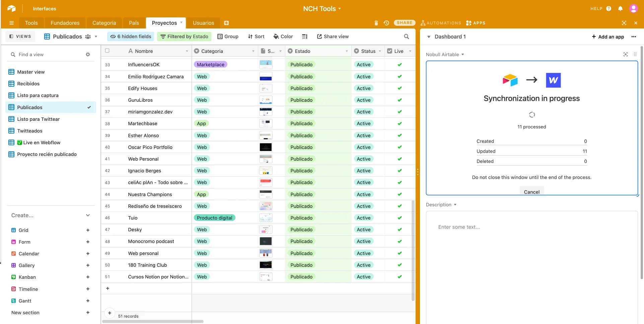Toggle the select-all rows checkbox
Viewport: 644px width, 324px height.
[x=107, y=51]
